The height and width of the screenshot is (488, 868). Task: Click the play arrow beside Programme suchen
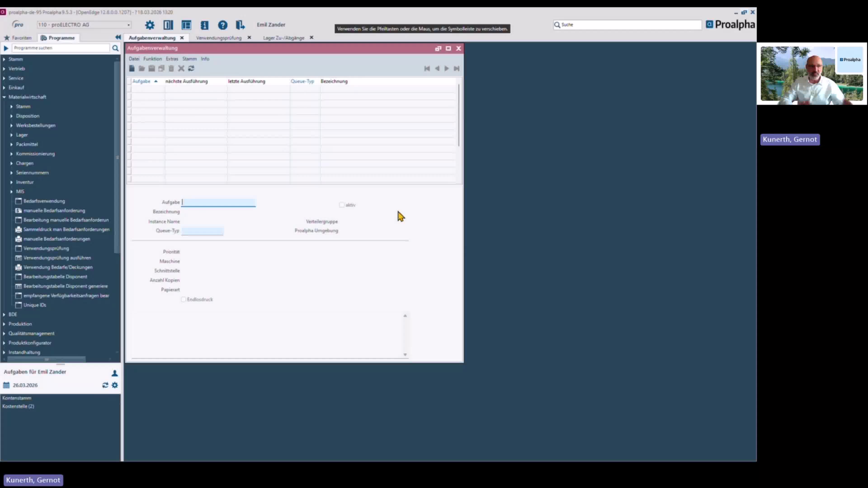(x=6, y=48)
